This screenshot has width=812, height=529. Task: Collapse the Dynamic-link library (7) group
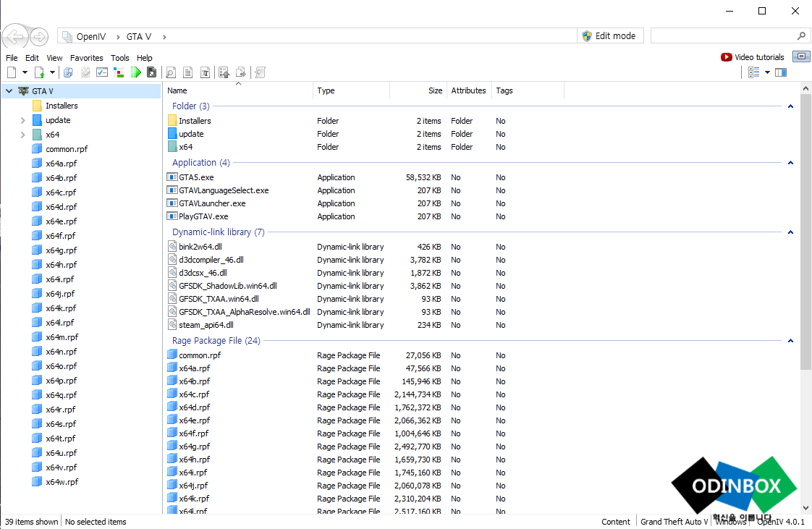tap(790, 232)
